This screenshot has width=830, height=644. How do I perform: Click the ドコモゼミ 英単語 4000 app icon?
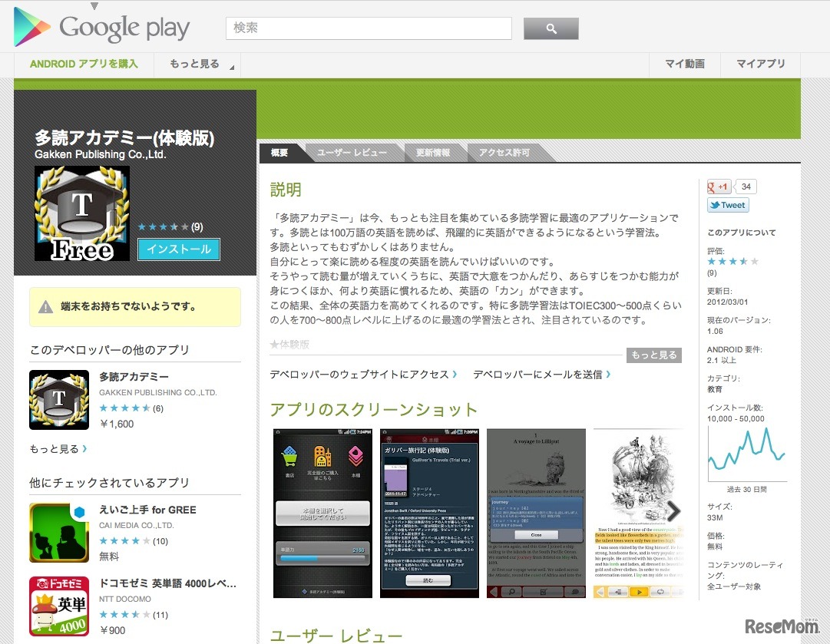(59, 606)
